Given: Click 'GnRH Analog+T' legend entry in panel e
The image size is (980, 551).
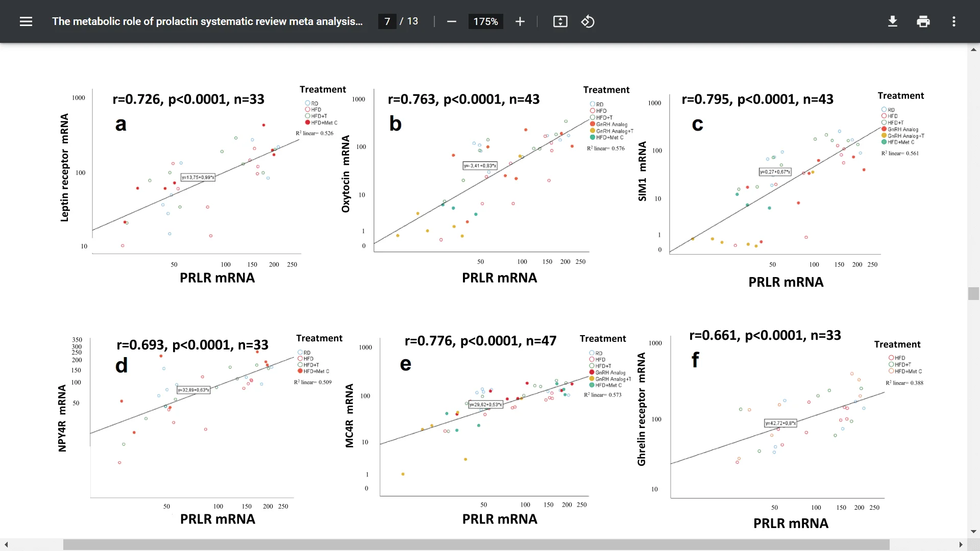Looking at the screenshot, I should pos(610,379).
